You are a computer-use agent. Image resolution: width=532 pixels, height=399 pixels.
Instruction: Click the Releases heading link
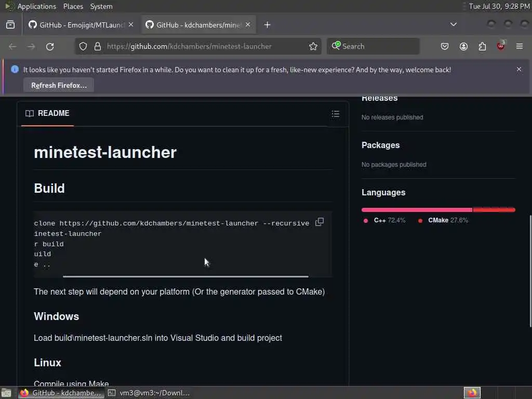(379, 98)
